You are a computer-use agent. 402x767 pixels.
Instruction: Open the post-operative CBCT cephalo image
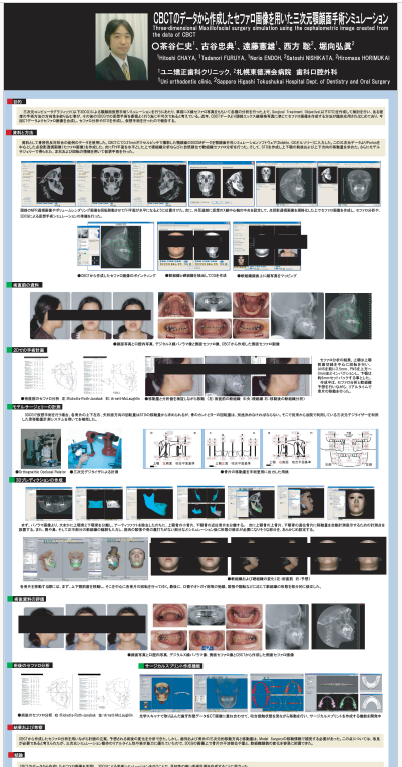338,626
